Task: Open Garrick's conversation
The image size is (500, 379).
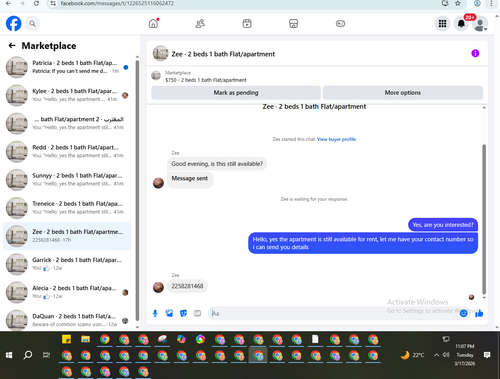Action: [x=67, y=264]
